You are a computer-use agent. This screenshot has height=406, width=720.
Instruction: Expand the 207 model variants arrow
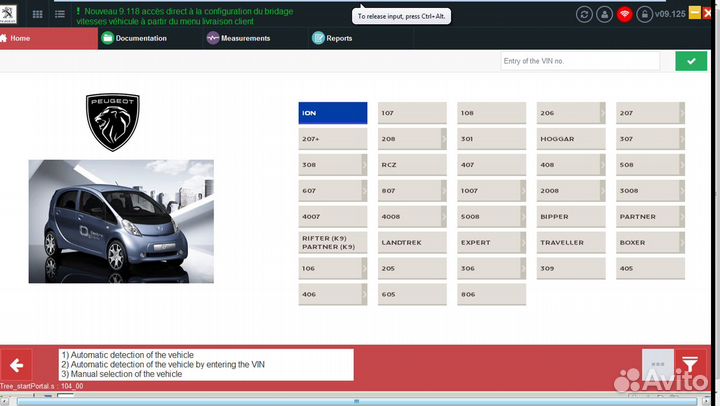tap(682, 113)
